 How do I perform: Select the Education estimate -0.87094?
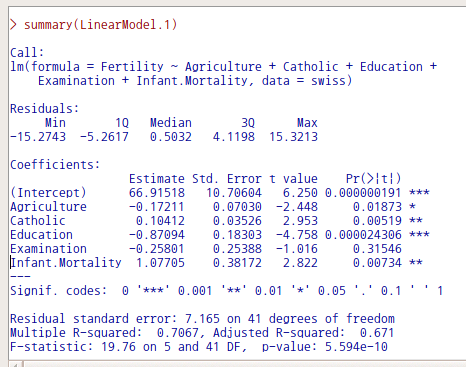click(157, 235)
